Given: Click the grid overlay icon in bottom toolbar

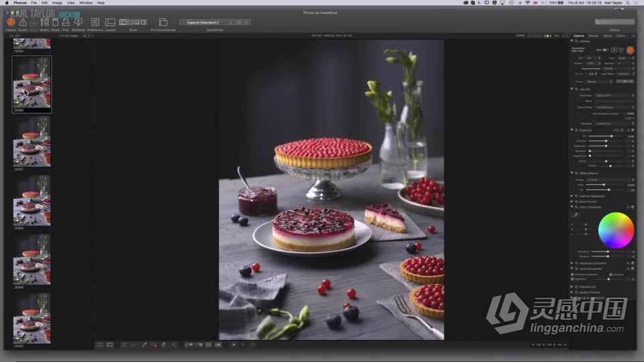Looking at the screenshot, I should pos(208,345).
